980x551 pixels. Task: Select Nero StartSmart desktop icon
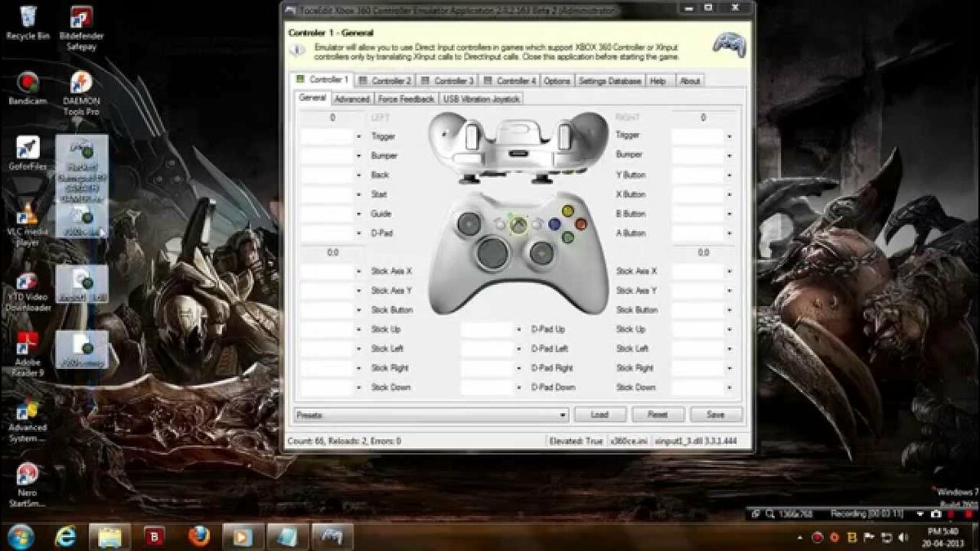[28, 487]
